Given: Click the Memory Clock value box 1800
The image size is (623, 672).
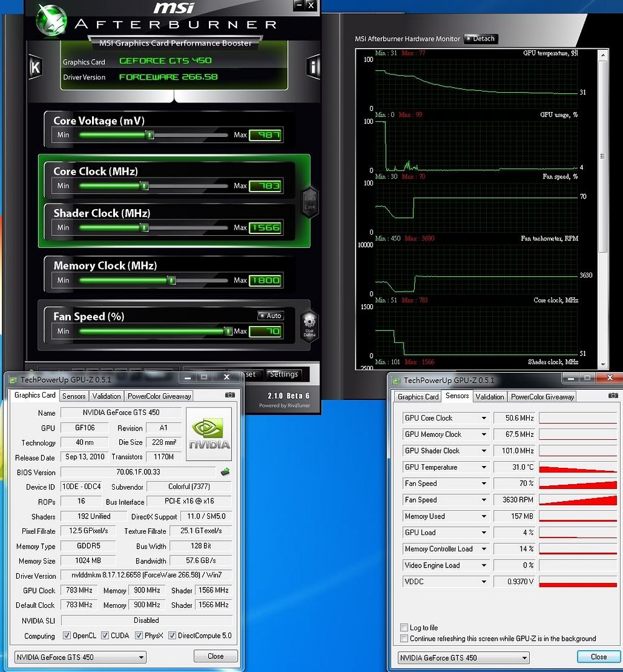Looking at the screenshot, I should (x=265, y=280).
